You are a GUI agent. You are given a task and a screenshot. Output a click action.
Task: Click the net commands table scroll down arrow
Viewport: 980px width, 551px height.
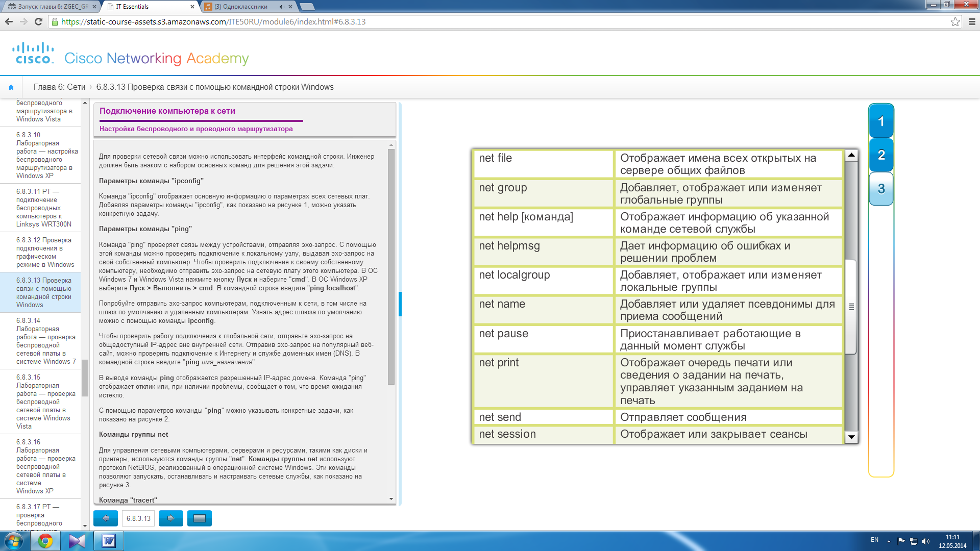pos(851,437)
